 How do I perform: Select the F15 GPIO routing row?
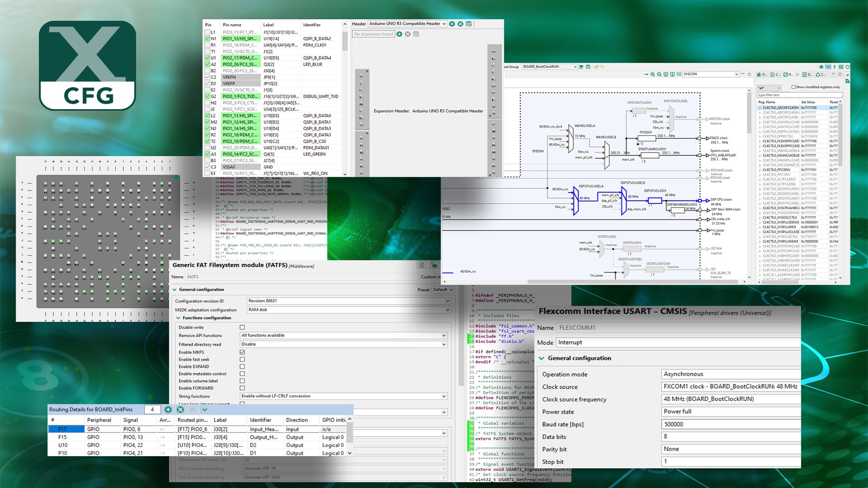click(x=62, y=437)
